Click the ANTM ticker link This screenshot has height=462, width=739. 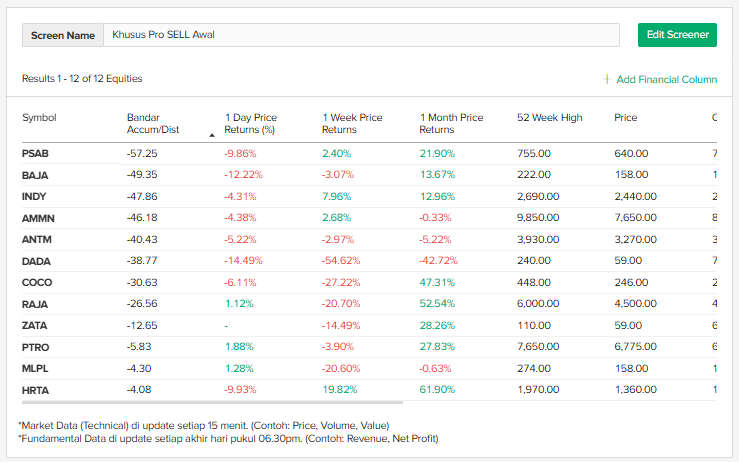click(x=36, y=240)
